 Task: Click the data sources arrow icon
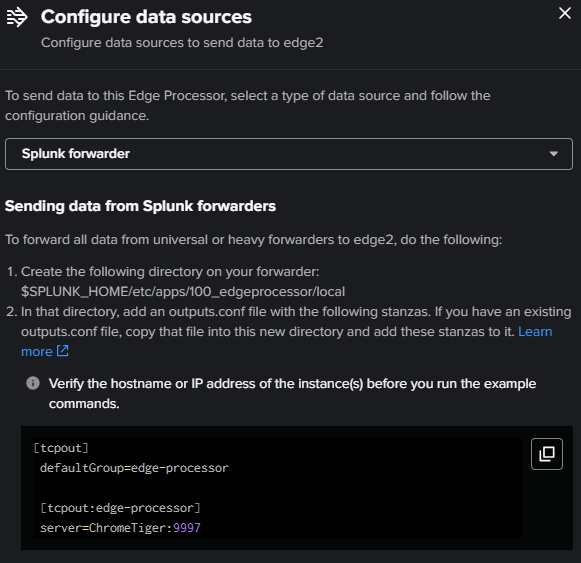(17, 17)
